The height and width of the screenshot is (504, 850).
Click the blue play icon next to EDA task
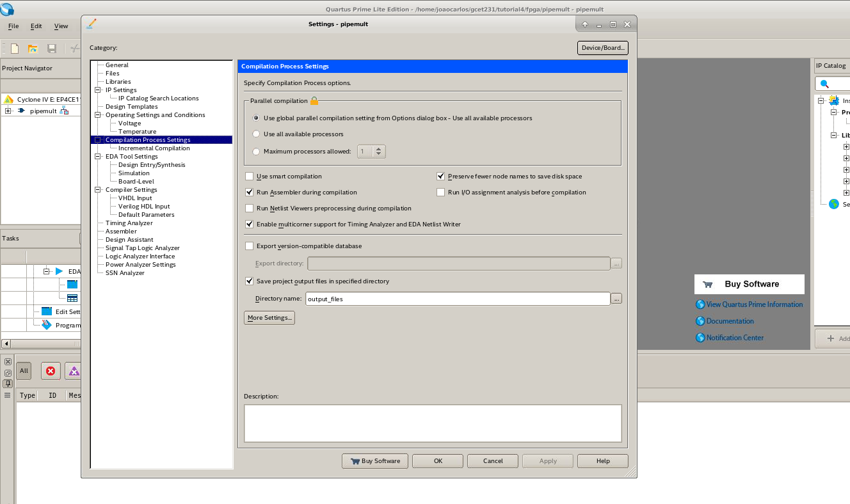tap(60, 271)
